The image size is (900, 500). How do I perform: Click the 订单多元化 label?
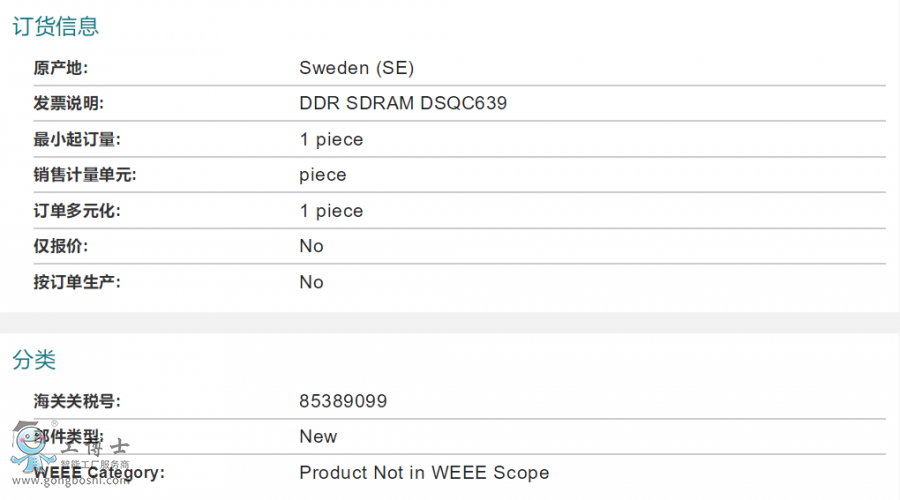click(77, 211)
